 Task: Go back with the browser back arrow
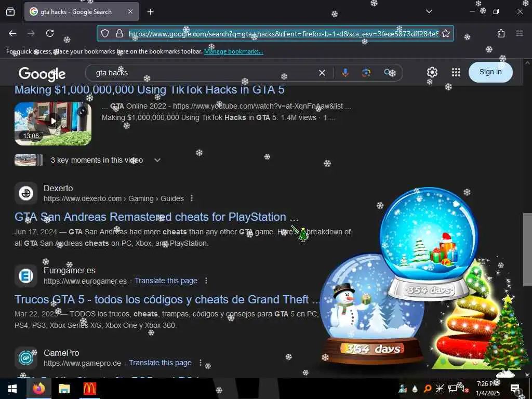tap(12, 33)
